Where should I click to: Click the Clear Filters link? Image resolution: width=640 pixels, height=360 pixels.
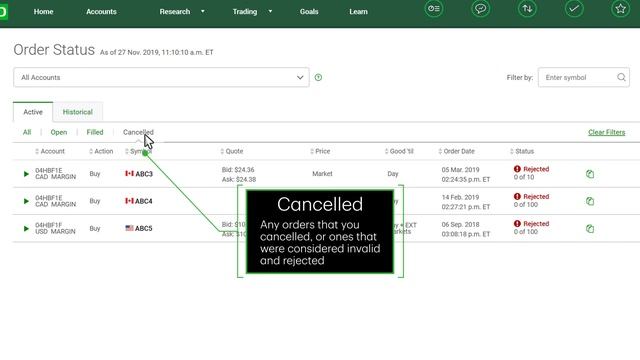(x=607, y=132)
